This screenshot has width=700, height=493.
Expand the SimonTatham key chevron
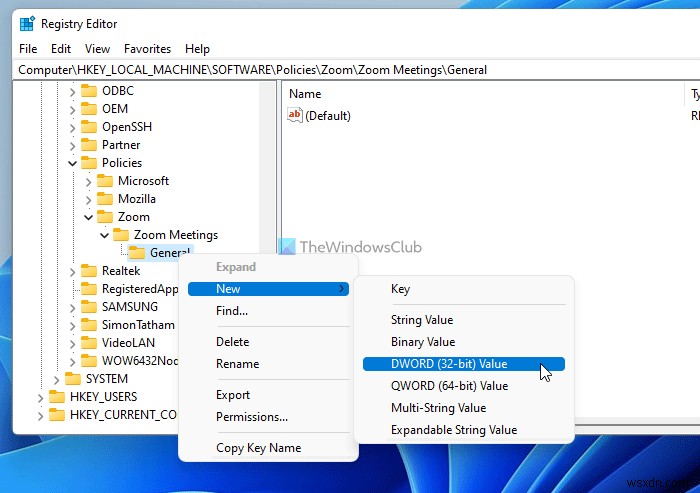[x=72, y=326]
